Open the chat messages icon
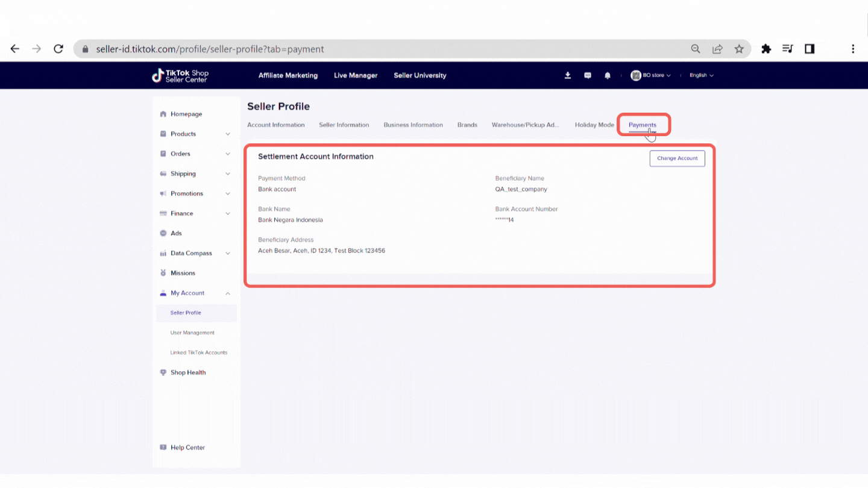Viewport: 868px width, 488px height. coord(588,75)
